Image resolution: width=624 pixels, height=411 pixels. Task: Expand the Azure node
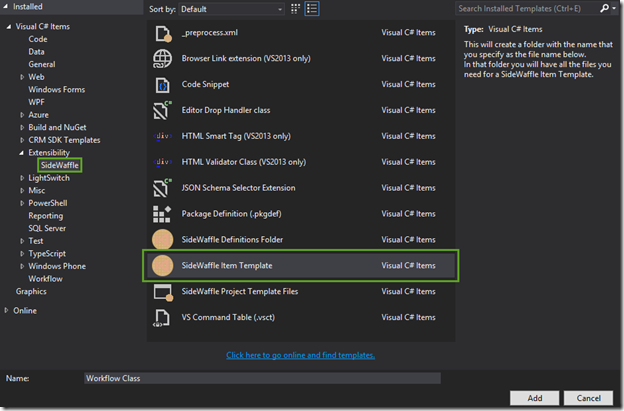click(x=22, y=115)
